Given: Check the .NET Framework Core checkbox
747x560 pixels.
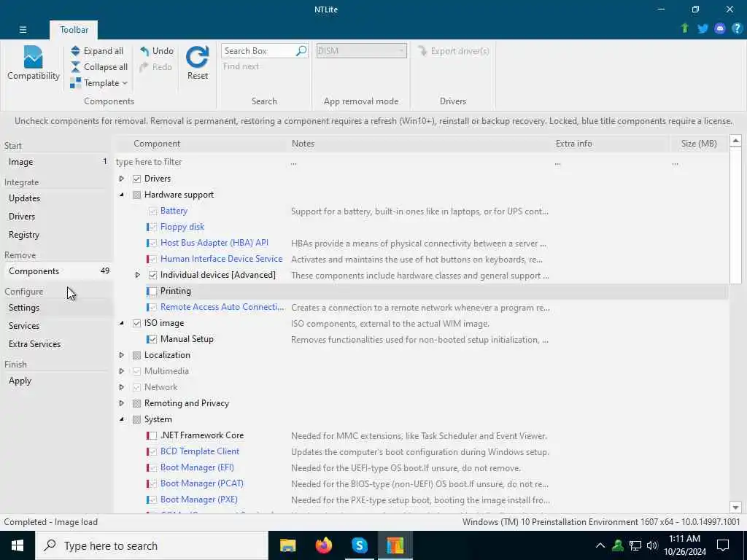Looking at the screenshot, I should pyautogui.click(x=152, y=435).
